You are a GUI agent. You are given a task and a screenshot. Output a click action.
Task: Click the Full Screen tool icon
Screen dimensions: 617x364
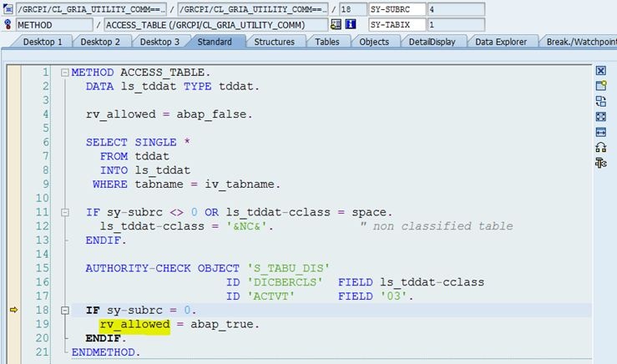point(600,117)
